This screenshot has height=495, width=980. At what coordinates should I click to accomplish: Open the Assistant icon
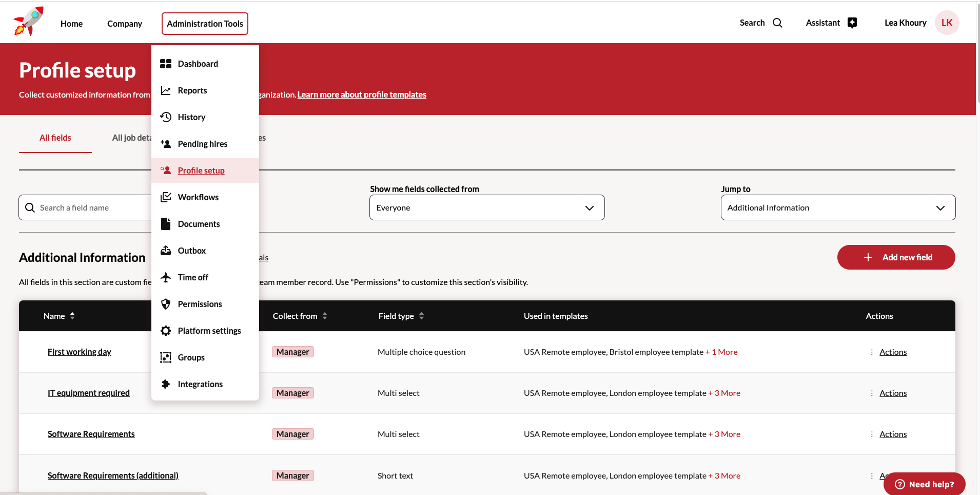point(852,23)
